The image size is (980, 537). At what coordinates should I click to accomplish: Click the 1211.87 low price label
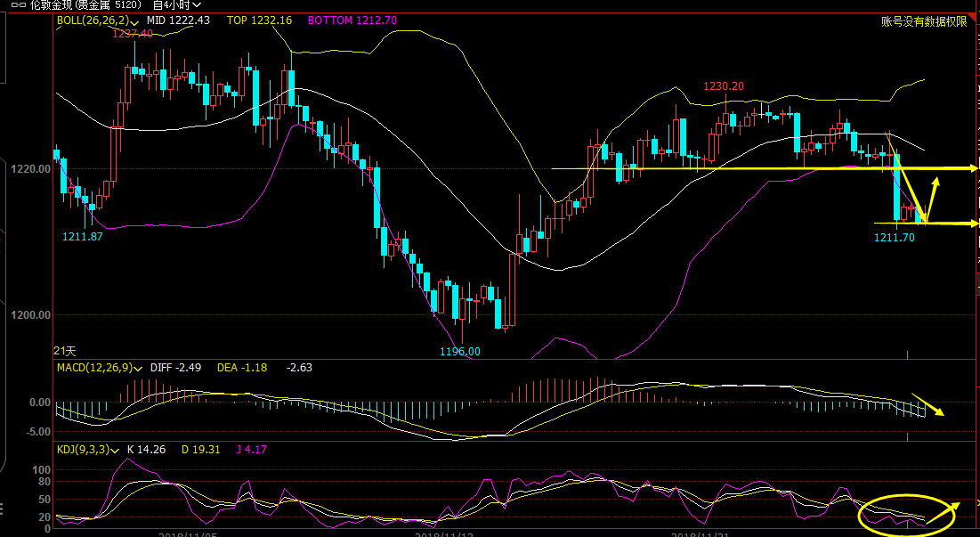click(83, 237)
